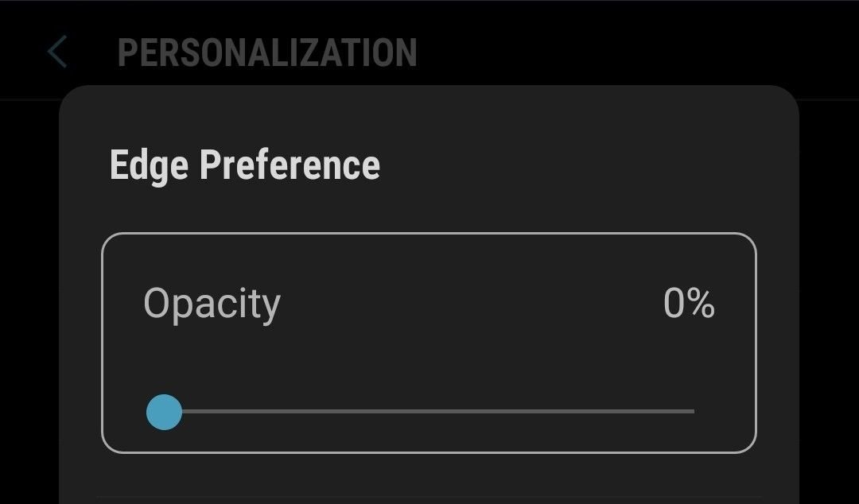Click the word Preference in the dialog heading
Image resolution: width=859 pixels, height=504 pixels.
pyautogui.click(x=290, y=165)
